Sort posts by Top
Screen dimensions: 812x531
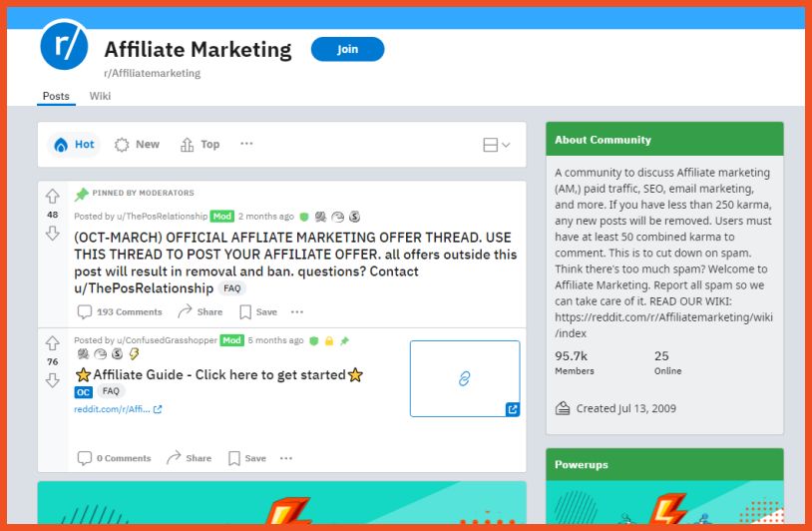(200, 145)
